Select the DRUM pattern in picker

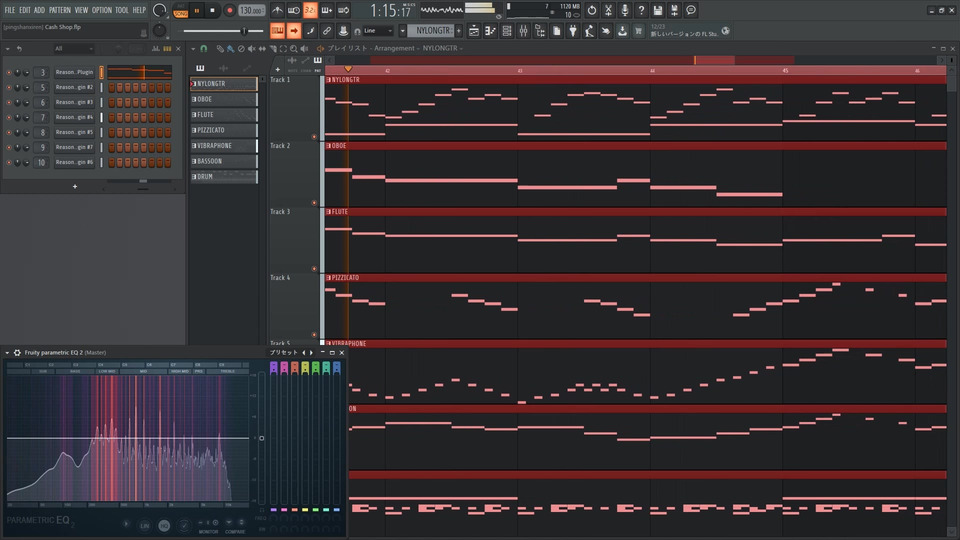(224, 176)
